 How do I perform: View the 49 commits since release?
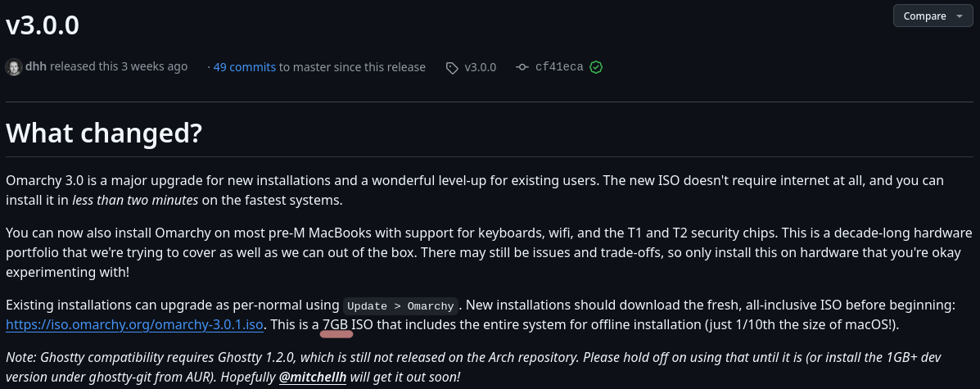[244, 67]
